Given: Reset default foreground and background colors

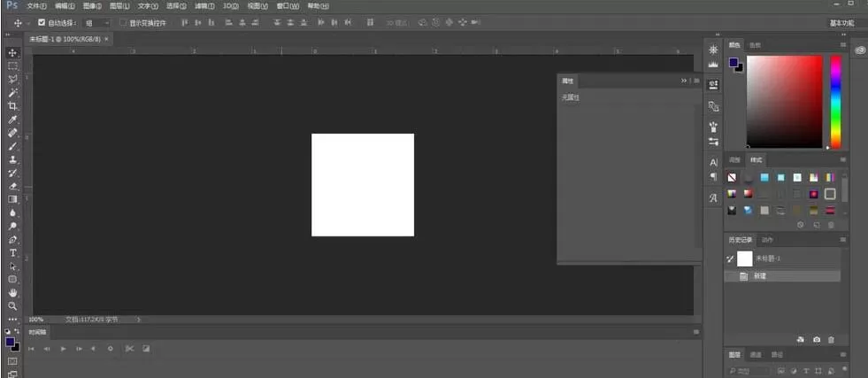Looking at the screenshot, I should tap(8, 331).
